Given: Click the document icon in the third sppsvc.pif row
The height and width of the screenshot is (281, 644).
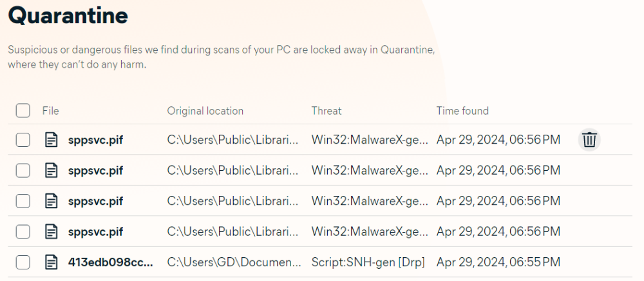Looking at the screenshot, I should click(x=51, y=201).
